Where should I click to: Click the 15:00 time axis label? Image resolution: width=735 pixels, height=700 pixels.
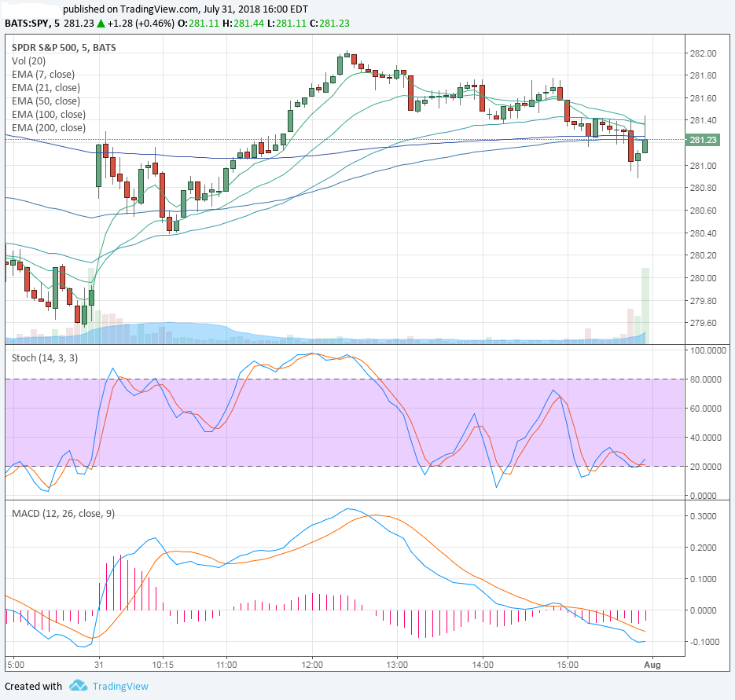pyautogui.click(x=568, y=665)
